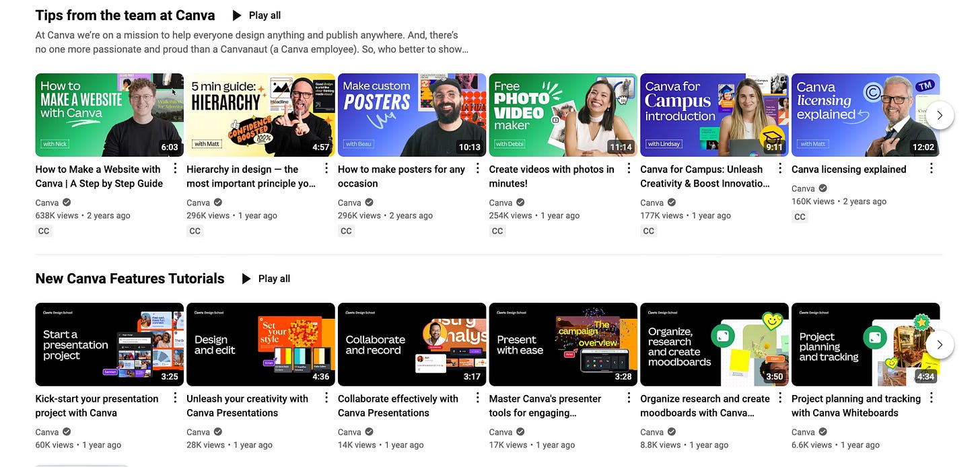Open Collaborate and record thumbnail
Viewport: 980px width, 467px height.
(412, 345)
